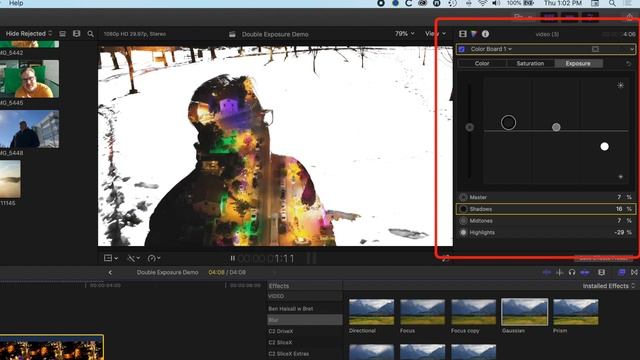
Task: Select the Highlights exposure control row
Action: [545, 233]
